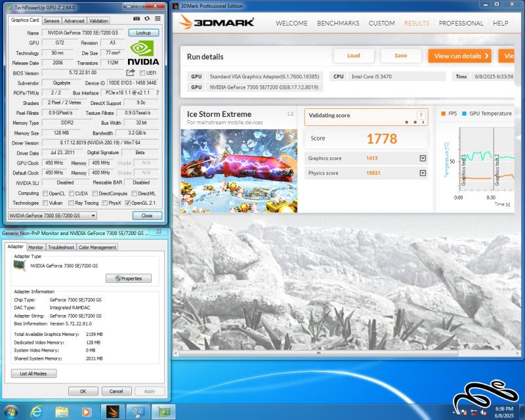This screenshot has width=525, height=420.
Task: Open the HELP section
Action: click(500, 23)
